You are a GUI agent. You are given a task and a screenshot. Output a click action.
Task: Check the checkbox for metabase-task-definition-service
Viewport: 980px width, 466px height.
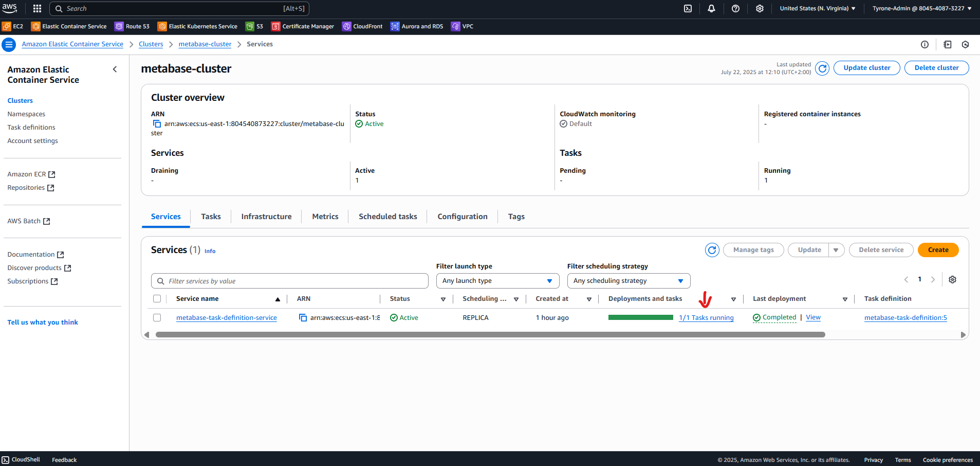[x=157, y=317]
